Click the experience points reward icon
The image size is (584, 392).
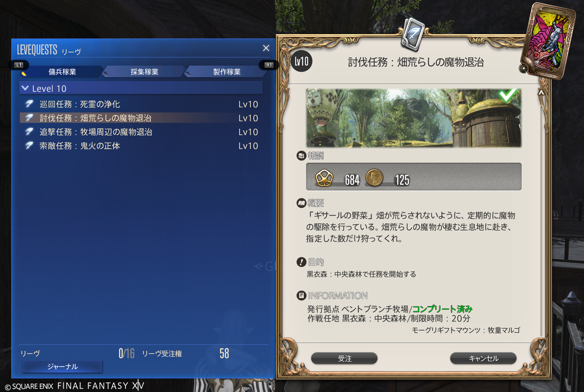click(x=324, y=178)
